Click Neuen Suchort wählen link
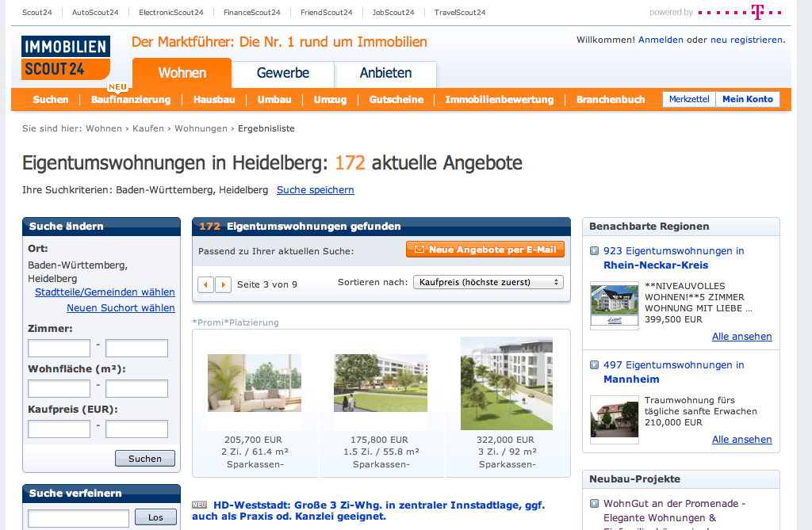This screenshot has width=812, height=530. point(121,307)
